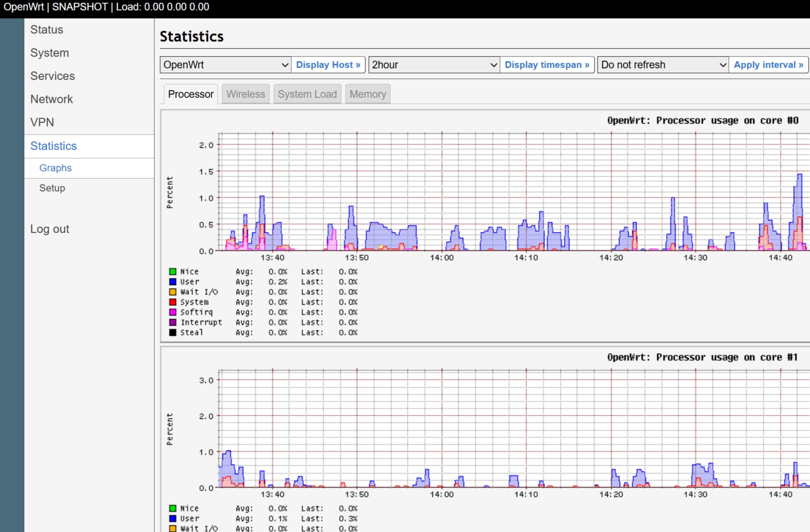Expand the Do not refresh dropdown
The image size is (810, 532).
[x=663, y=65]
